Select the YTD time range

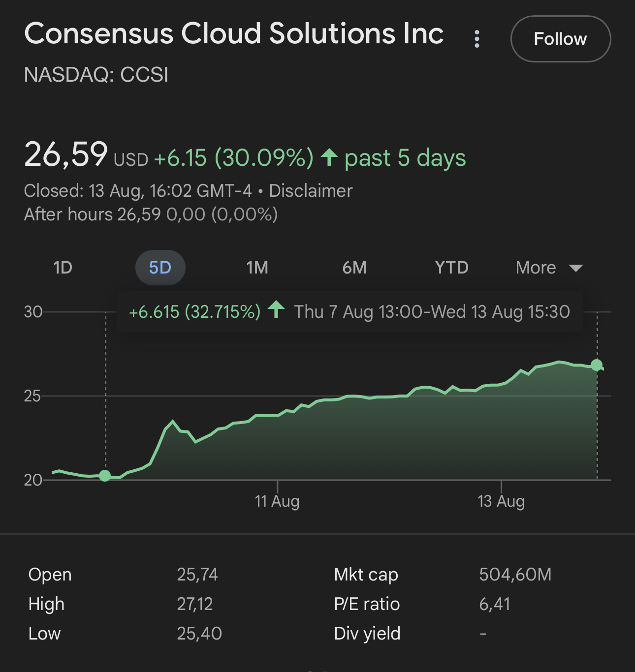452,267
